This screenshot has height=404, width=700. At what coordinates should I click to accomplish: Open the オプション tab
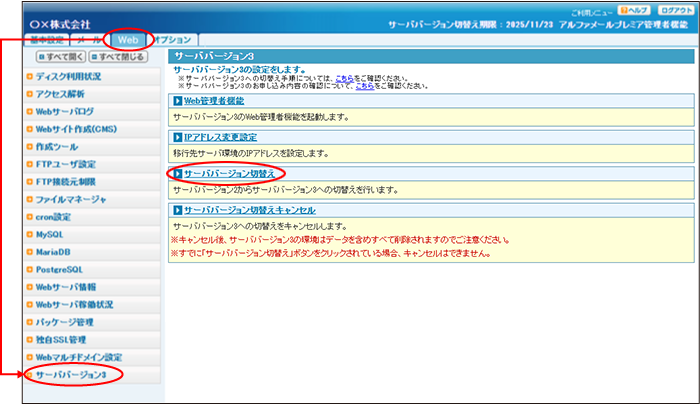click(x=172, y=40)
